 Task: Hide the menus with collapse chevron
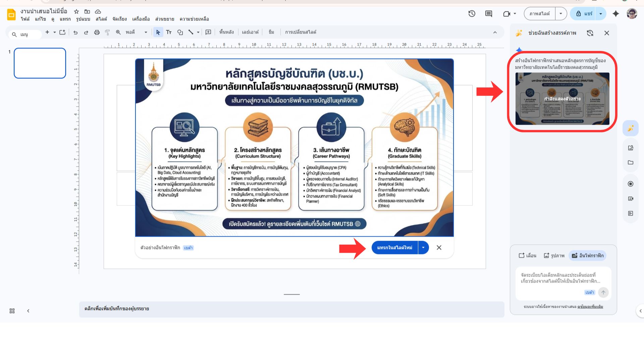[x=495, y=32]
